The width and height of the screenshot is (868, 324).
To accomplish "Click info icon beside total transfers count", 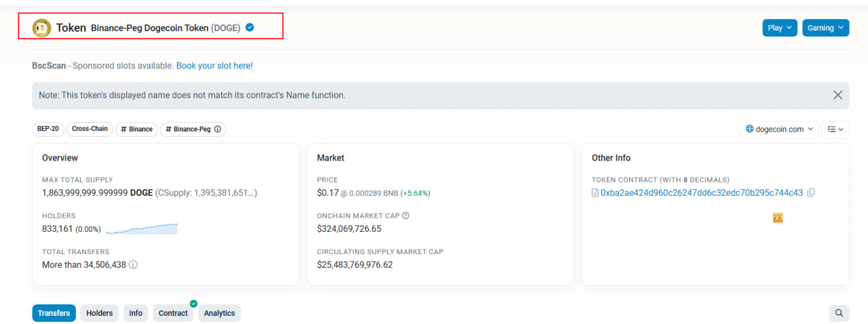I will (133, 264).
